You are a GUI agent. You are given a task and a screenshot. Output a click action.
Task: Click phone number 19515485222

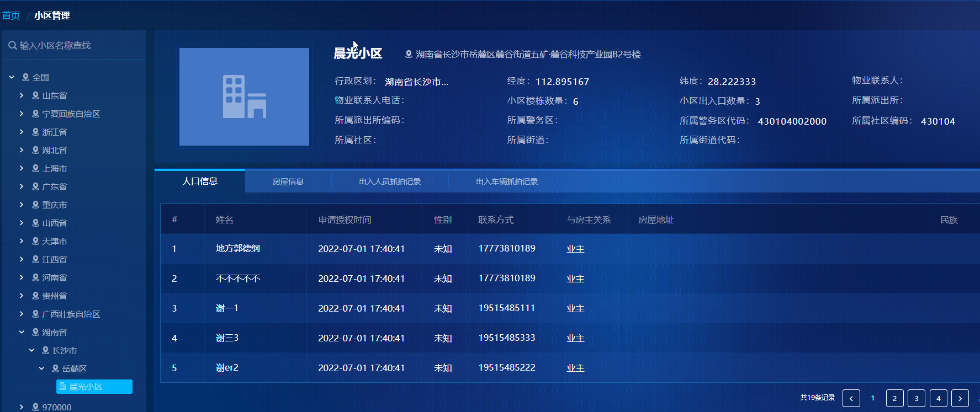(x=507, y=367)
